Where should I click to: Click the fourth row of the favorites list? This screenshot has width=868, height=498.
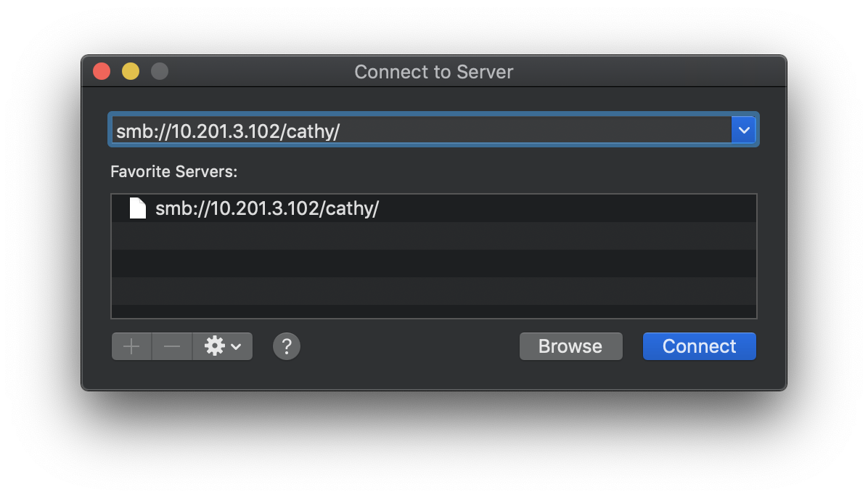[x=434, y=291]
